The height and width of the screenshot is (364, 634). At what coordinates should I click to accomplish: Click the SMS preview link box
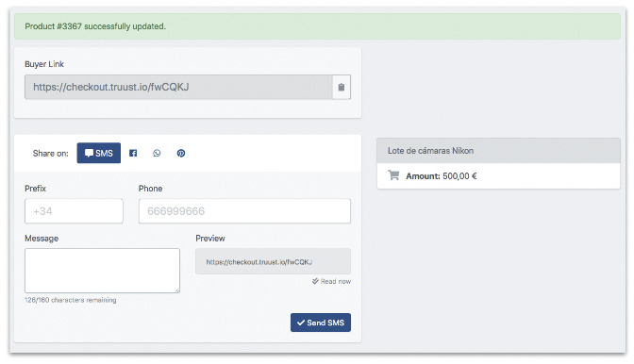point(273,261)
